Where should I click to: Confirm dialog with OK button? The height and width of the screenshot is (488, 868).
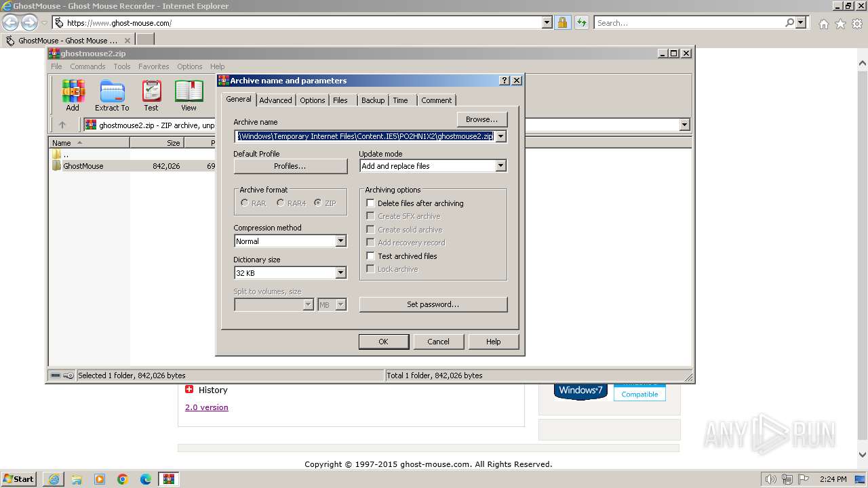click(383, 342)
